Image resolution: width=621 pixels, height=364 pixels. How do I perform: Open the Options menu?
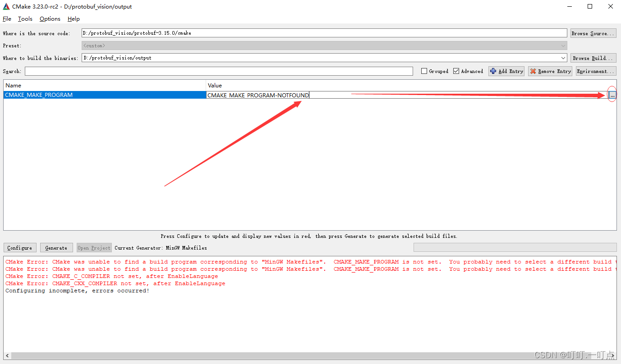(50, 18)
